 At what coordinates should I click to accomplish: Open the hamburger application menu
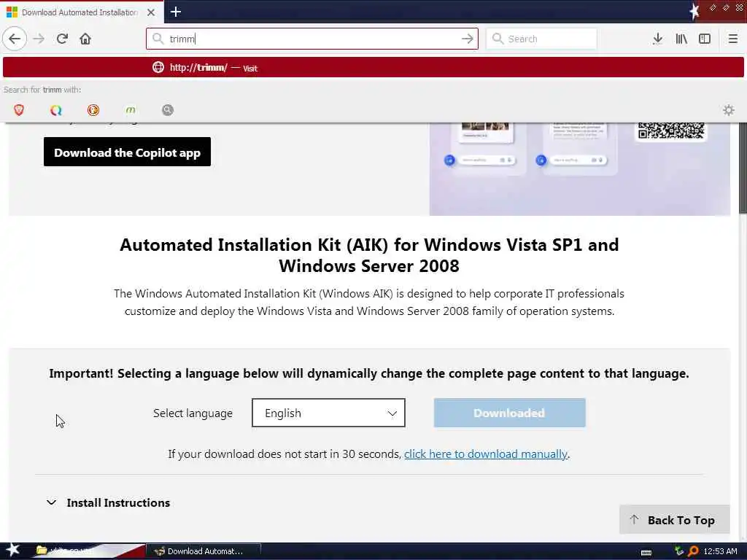732,39
